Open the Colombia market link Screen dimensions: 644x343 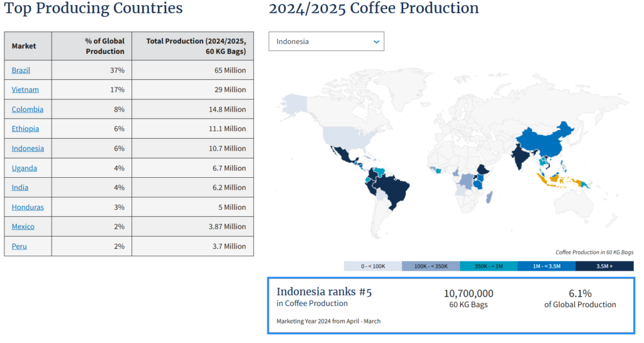tap(28, 109)
